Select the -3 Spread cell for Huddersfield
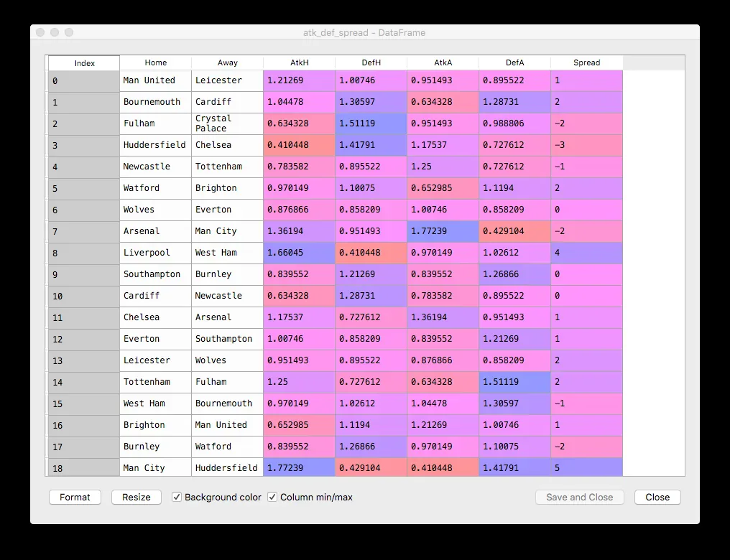The height and width of the screenshot is (560, 730). pos(586,145)
